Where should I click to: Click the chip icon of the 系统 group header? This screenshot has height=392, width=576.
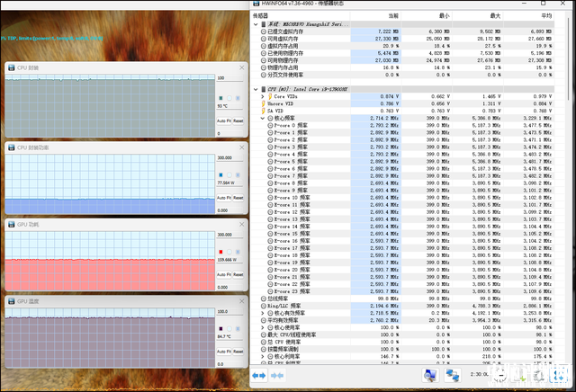(264, 24)
